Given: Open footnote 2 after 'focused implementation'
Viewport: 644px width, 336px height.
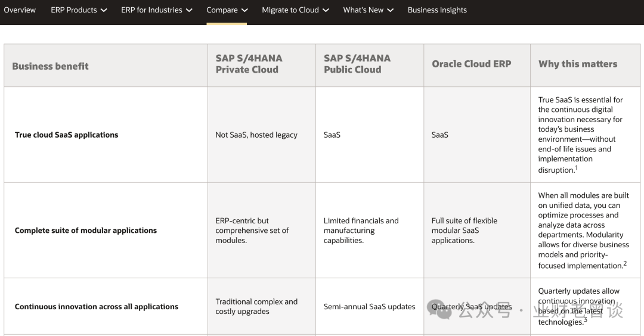Looking at the screenshot, I should (625, 263).
